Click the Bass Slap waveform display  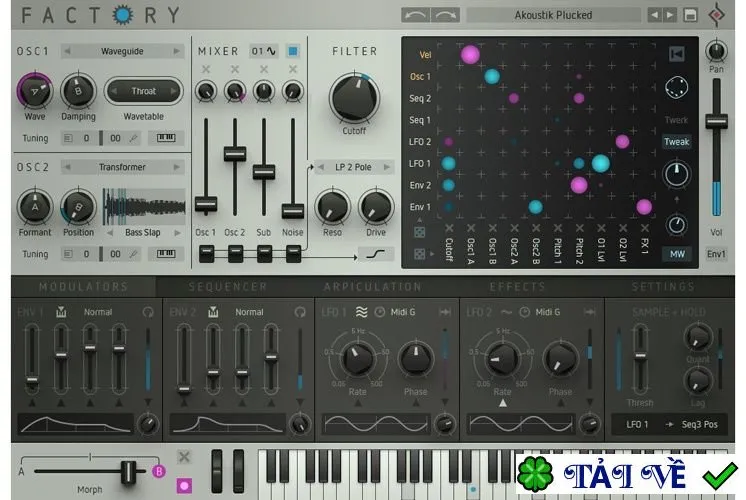(144, 206)
